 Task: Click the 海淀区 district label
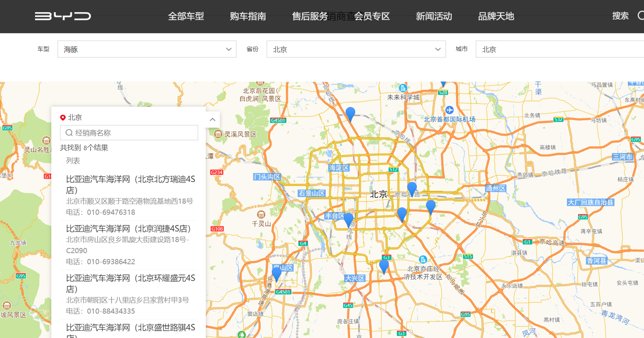point(339,168)
